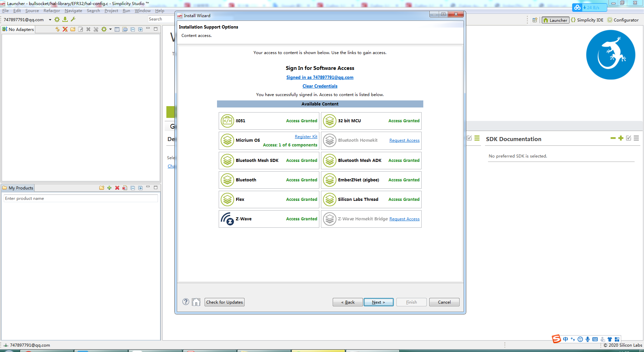Screen dimensions: 644x352
Task: Open the Refactor menu
Action: 52,11
